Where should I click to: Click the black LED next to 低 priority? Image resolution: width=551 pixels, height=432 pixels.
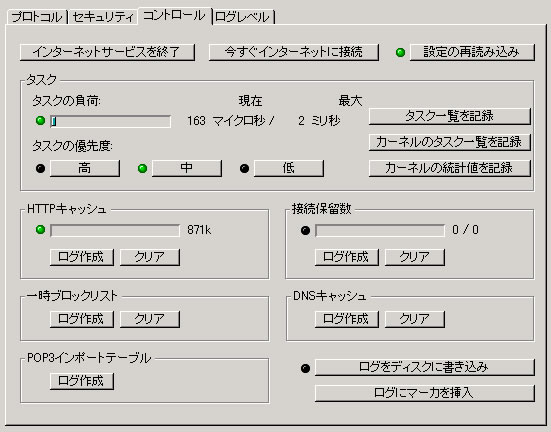[x=245, y=168]
